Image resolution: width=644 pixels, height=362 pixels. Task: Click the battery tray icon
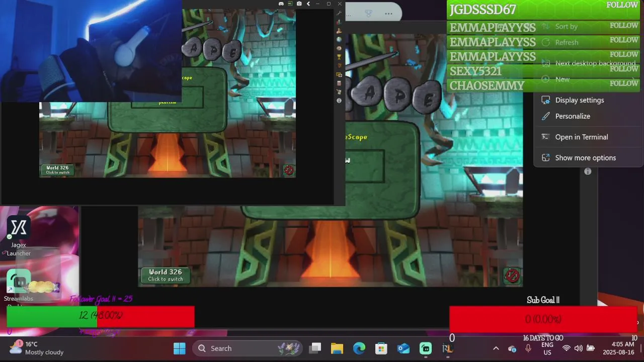point(591,348)
